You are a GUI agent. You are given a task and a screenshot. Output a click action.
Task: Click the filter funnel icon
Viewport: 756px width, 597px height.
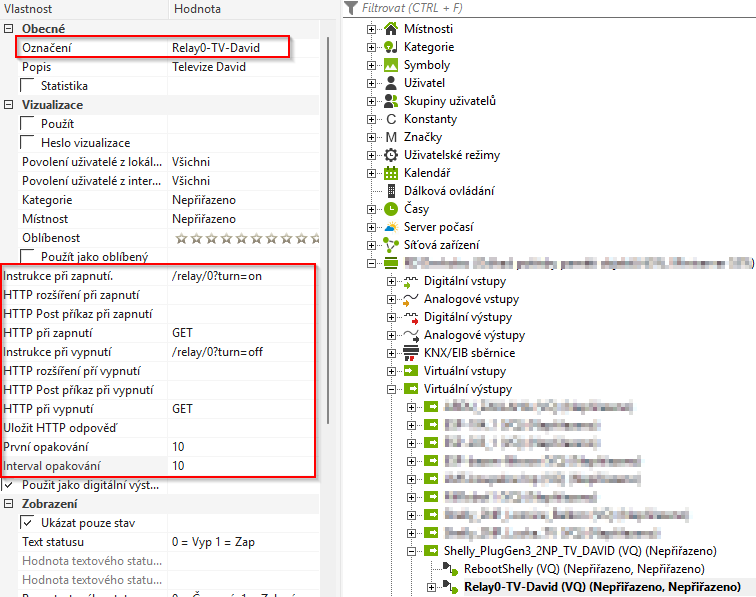(350, 8)
